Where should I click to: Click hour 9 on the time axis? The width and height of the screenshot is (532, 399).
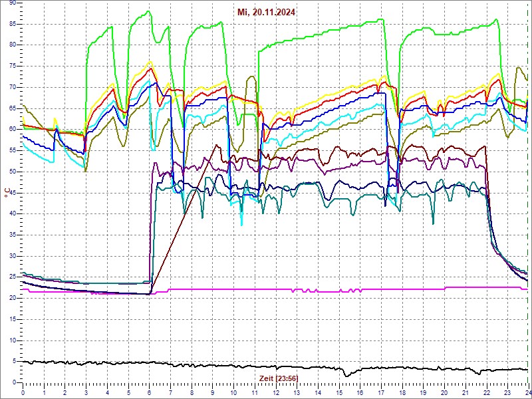tap(213, 392)
